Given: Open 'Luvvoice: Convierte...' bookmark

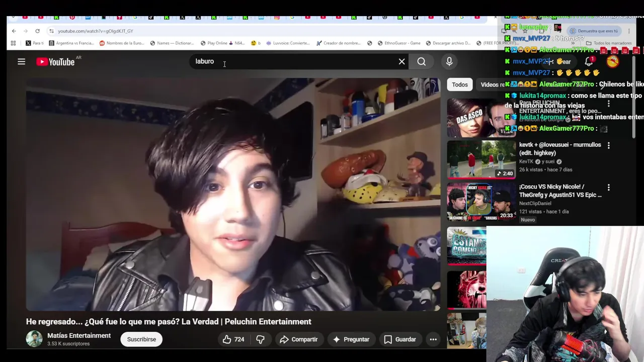Looking at the screenshot, I should pos(288,43).
